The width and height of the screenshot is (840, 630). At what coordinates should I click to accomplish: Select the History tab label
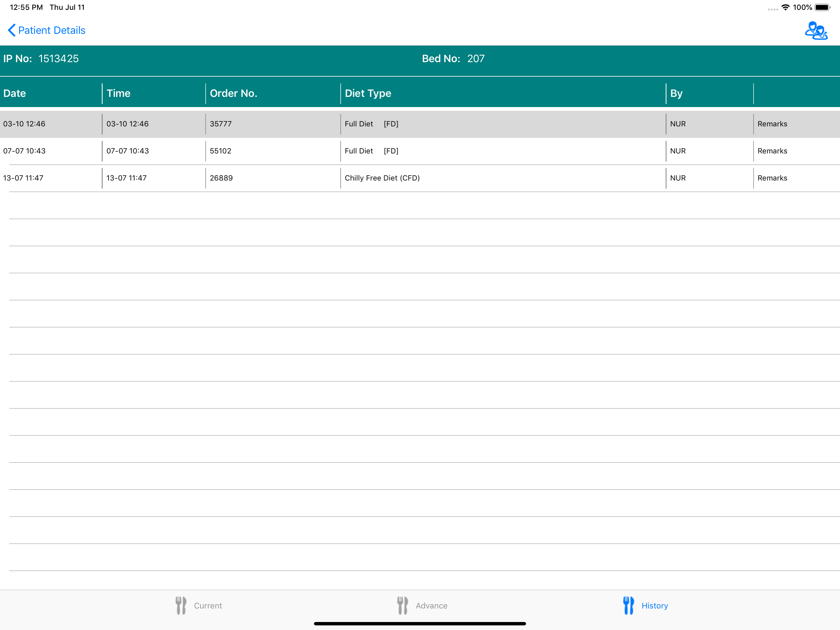click(655, 606)
